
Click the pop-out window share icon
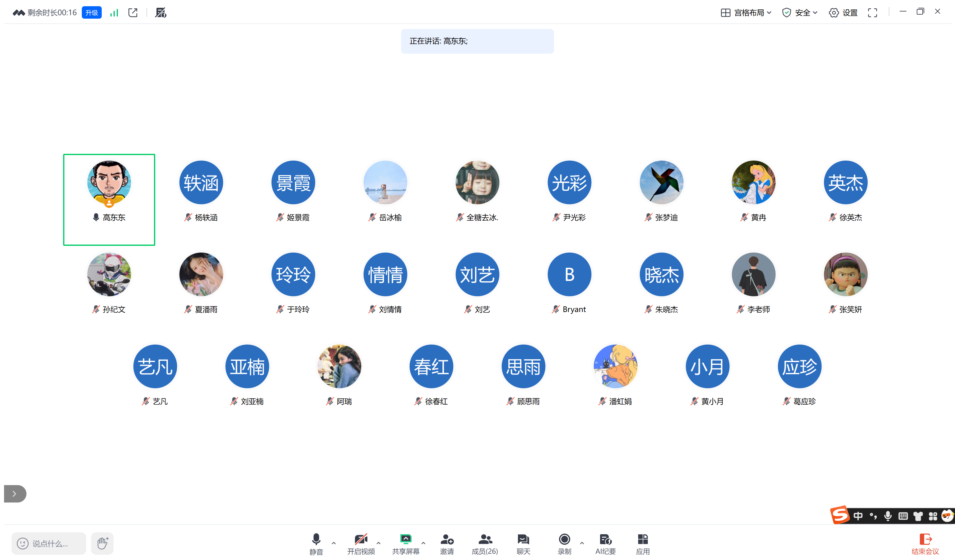click(133, 13)
